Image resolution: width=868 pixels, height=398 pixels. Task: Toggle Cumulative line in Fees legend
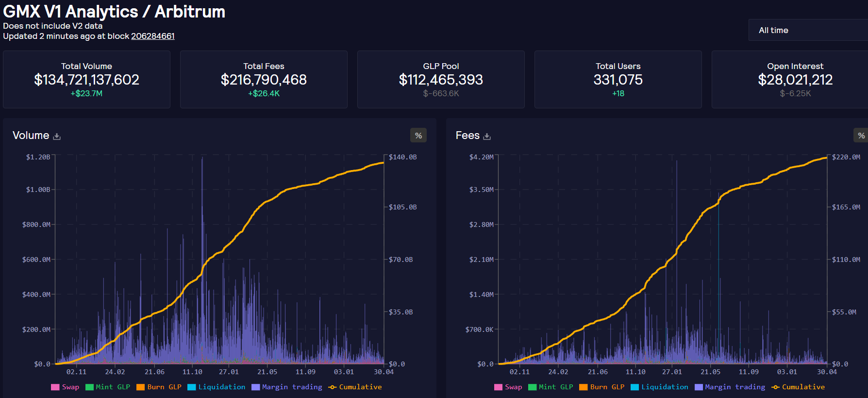[798, 387]
